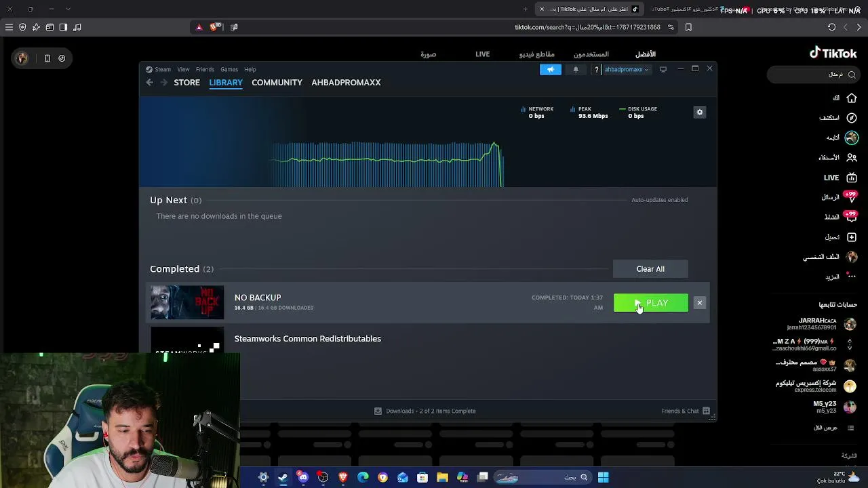The width and height of the screenshot is (868, 488).
Task: Open TikTok profile avatar in sidebar
Action: click(852, 257)
